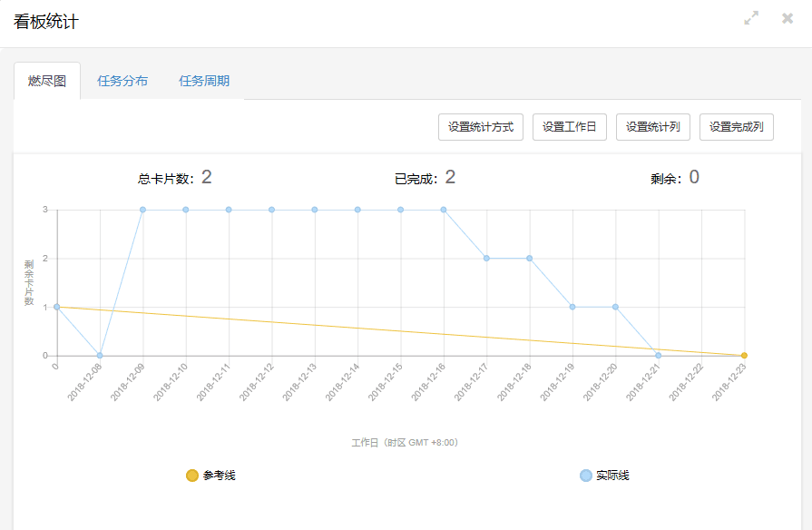
Task: Click the fullscreen expand arrows icon
Action: [751, 18]
